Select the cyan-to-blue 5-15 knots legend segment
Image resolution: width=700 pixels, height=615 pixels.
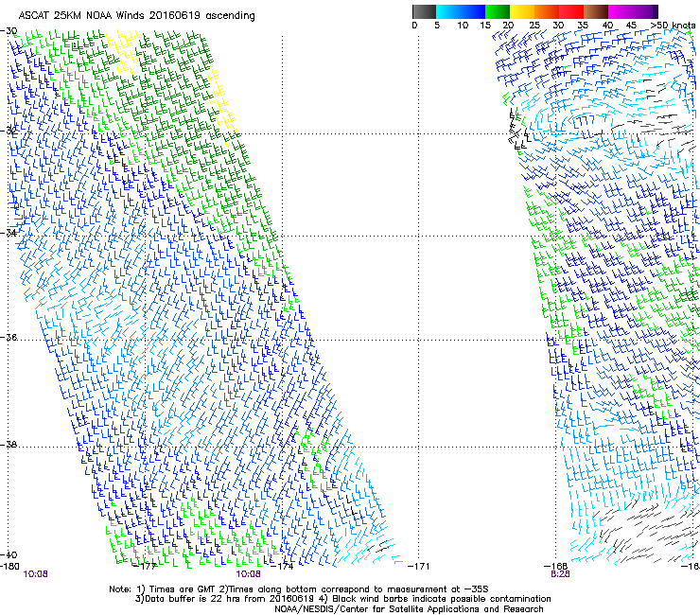(x=461, y=11)
